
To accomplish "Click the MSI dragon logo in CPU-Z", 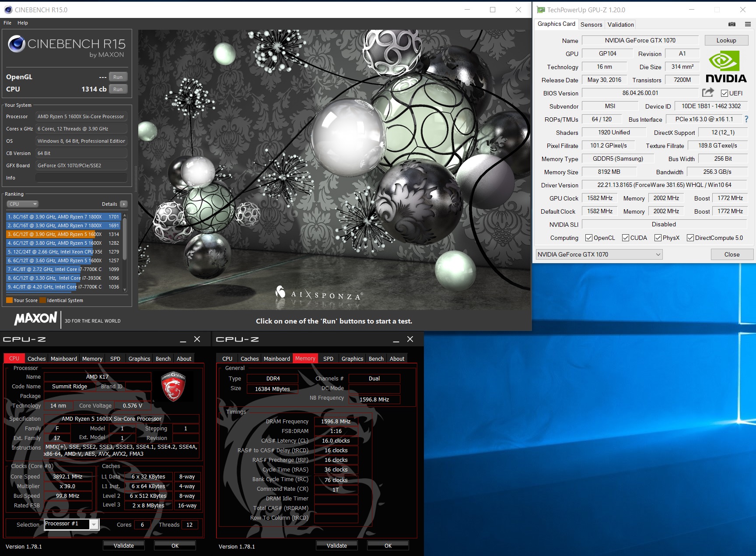I will pyautogui.click(x=173, y=387).
